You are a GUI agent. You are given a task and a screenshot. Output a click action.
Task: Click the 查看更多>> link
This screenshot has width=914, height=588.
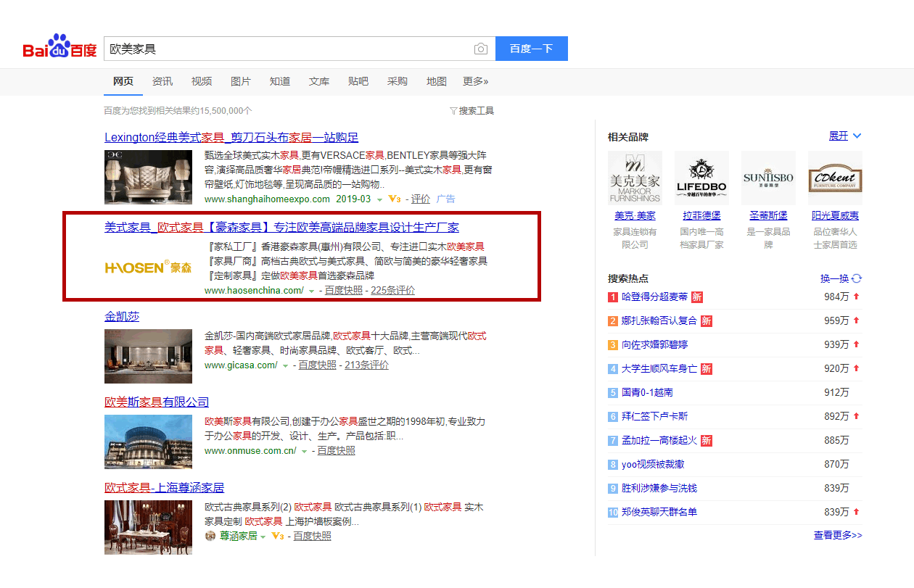[838, 535]
